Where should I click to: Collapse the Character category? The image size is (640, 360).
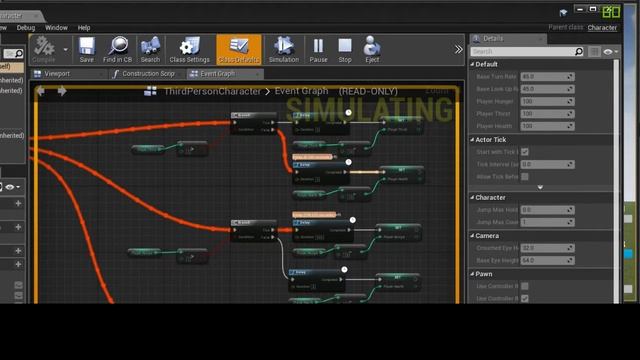coord(472,198)
